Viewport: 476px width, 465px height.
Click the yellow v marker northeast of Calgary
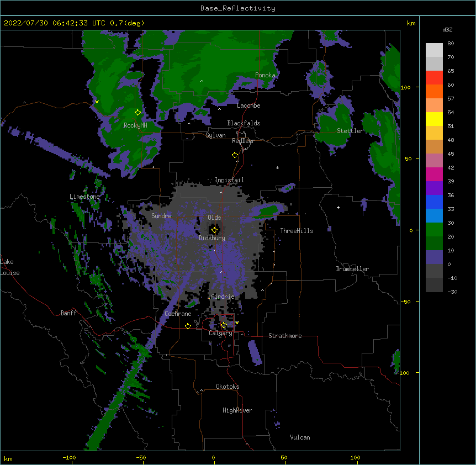point(237,323)
